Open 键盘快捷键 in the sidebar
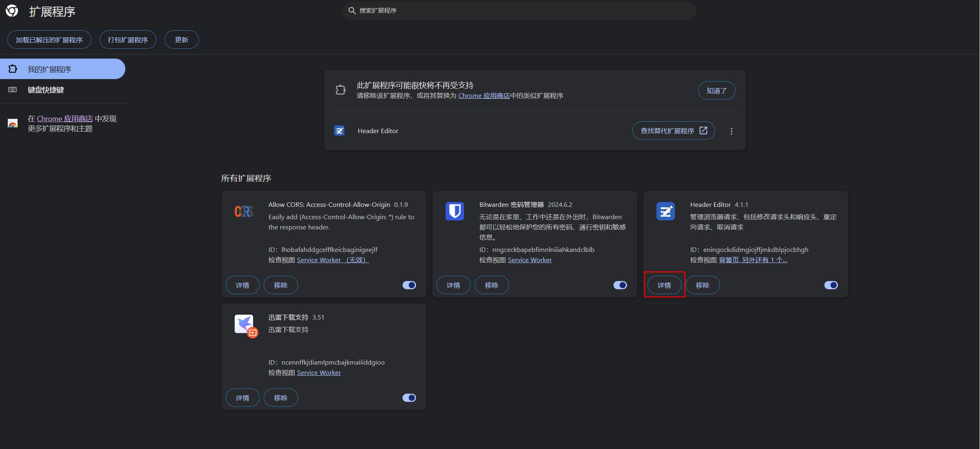 point(63,90)
